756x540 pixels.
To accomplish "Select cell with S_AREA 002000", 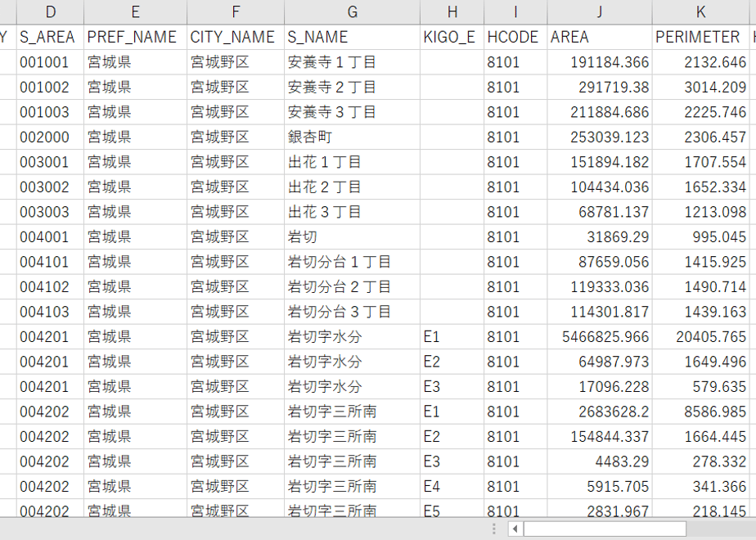I will [50, 137].
